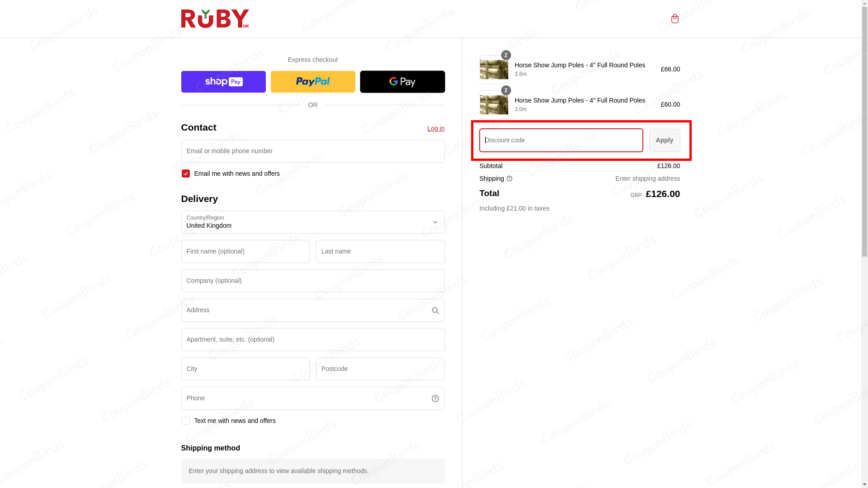Open the phone number help icon
Screen dimensions: 868x488
click(x=435, y=398)
